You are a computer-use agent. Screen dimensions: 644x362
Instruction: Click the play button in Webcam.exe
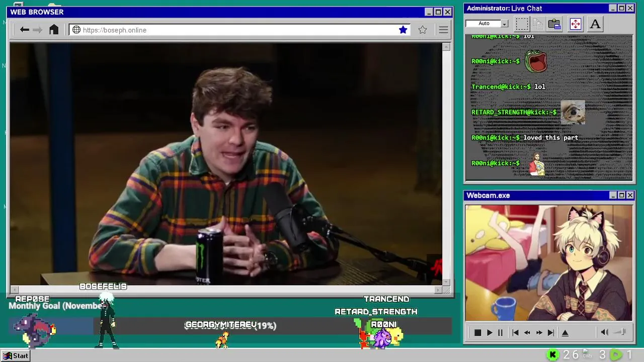pos(489,332)
